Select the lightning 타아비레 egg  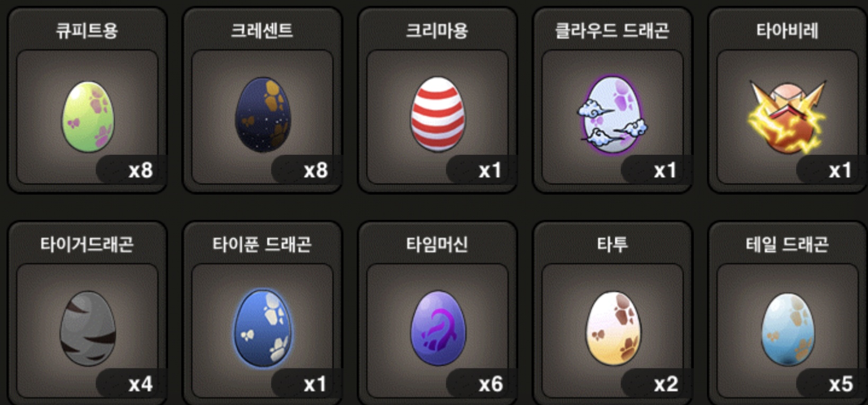click(x=787, y=117)
